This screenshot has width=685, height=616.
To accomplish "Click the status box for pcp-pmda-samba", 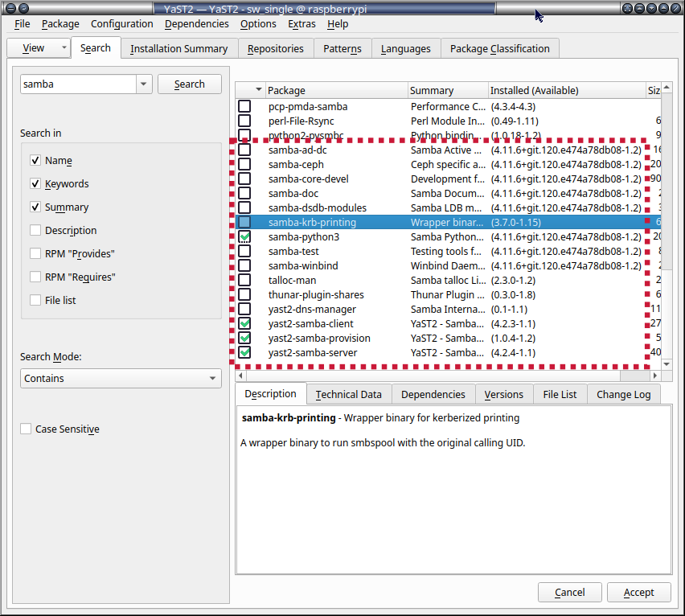I will click(x=244, y=107).
